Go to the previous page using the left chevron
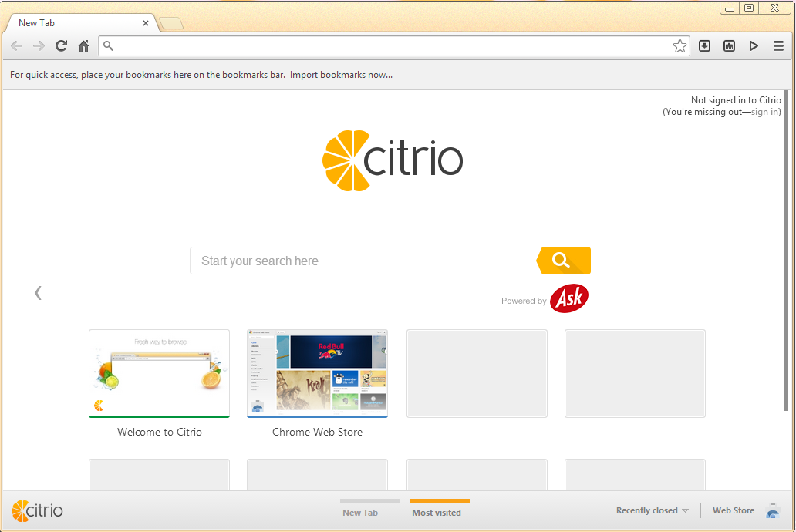 click(38, 292)
